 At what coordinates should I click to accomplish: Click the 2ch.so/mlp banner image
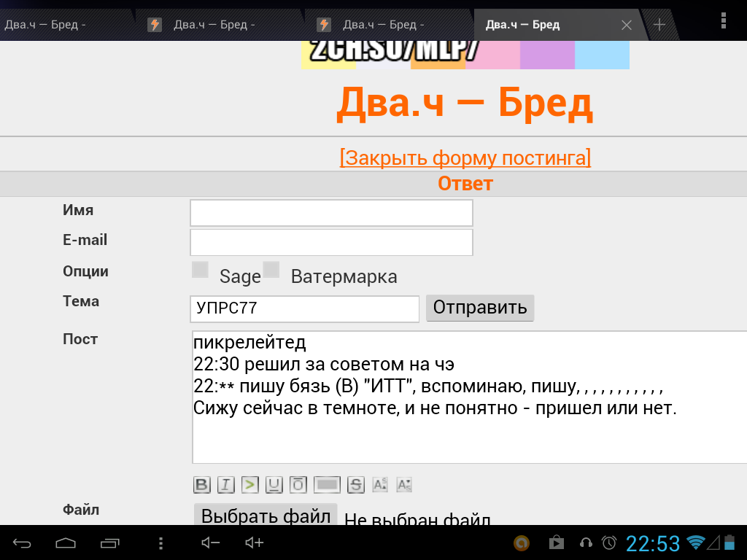465,55
